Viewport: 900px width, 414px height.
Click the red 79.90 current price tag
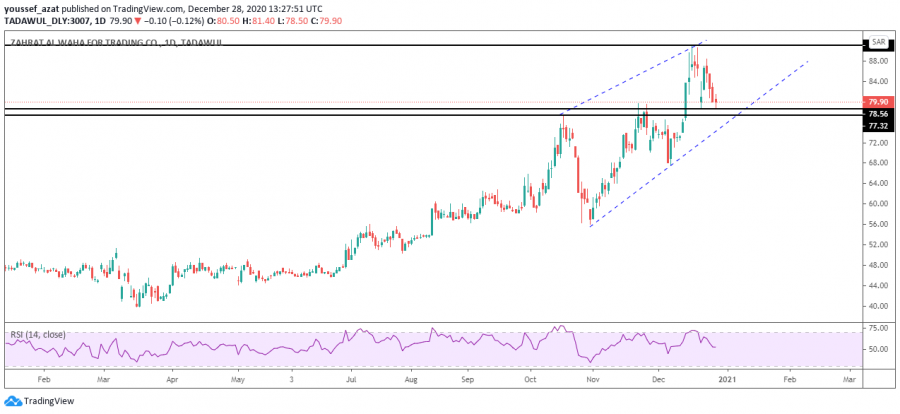[x=878, y=102]
